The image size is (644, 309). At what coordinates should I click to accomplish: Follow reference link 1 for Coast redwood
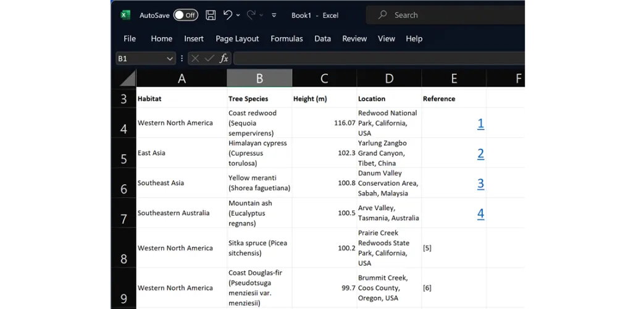tap(480, 124)
